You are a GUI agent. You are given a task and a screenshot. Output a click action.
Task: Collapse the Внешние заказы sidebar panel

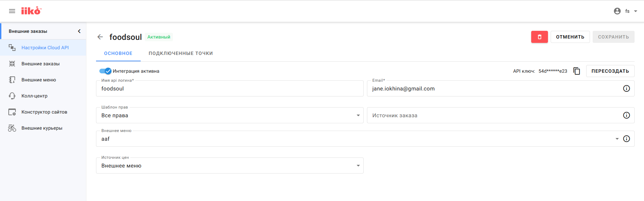click(x=79, y=31)
